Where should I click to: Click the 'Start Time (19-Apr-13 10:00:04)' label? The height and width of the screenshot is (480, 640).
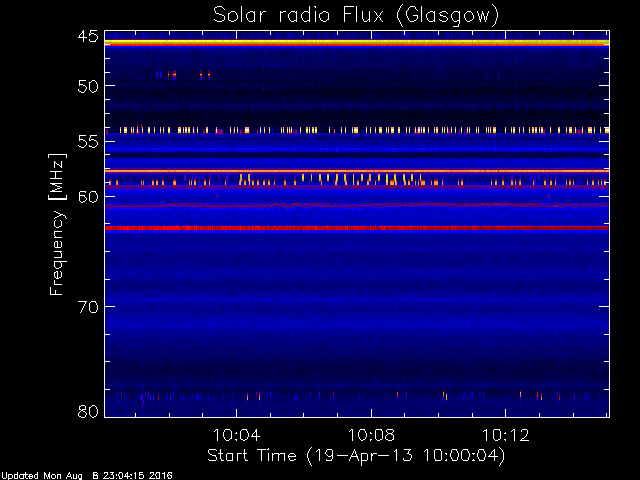[x=356, y=456]
